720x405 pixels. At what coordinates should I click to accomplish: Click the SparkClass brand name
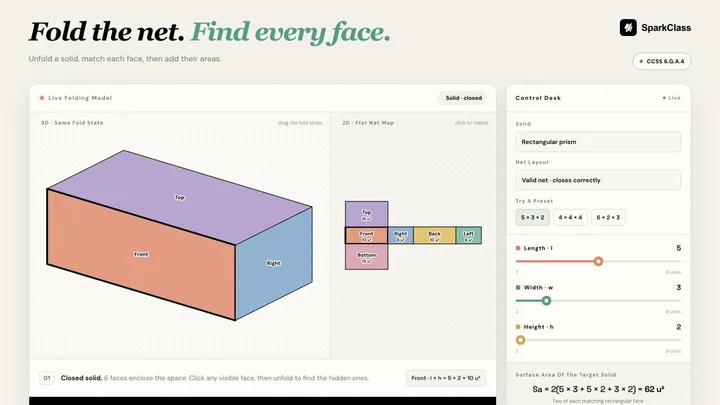click(666, 28)
